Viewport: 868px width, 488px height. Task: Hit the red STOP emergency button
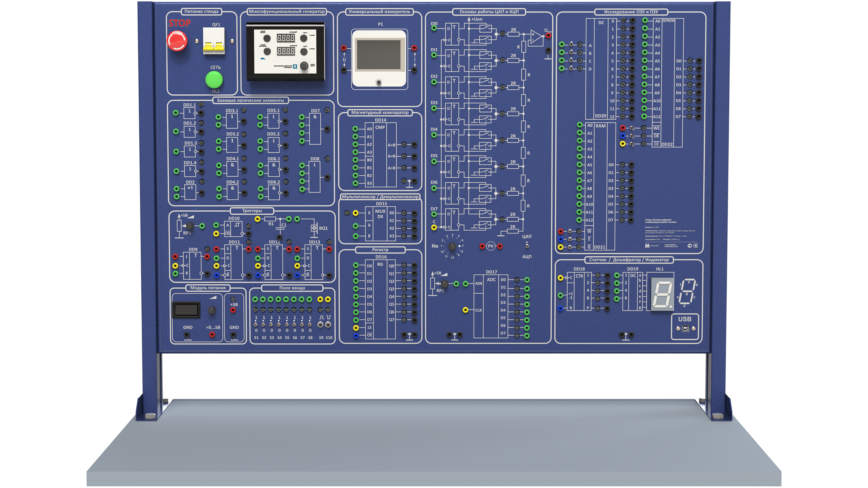coord(177,41)
